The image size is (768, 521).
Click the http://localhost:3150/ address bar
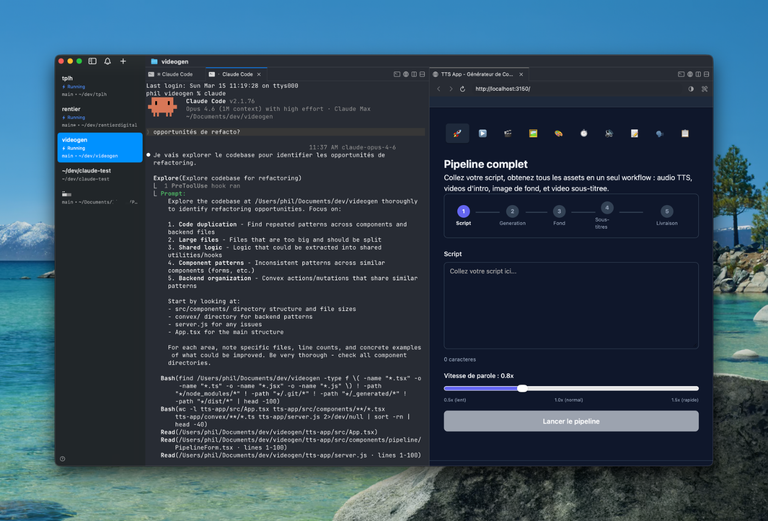503,89
